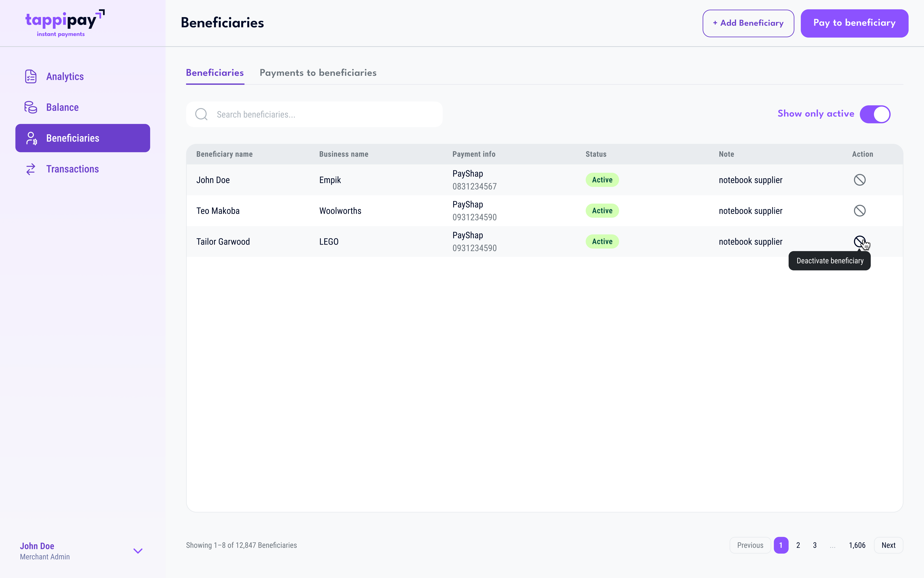Jump to page 3
The height and width of the screenshot is (578, 924).
(815, 545)
